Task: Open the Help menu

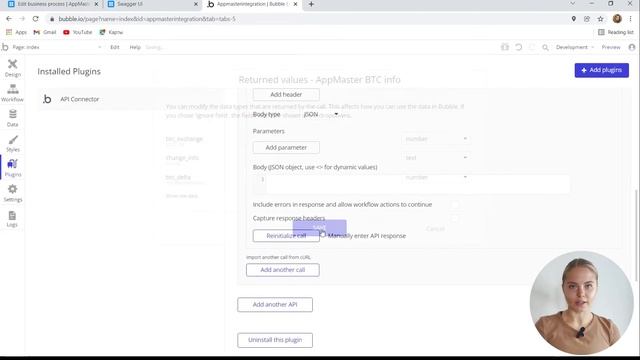Action: [135, 47]
